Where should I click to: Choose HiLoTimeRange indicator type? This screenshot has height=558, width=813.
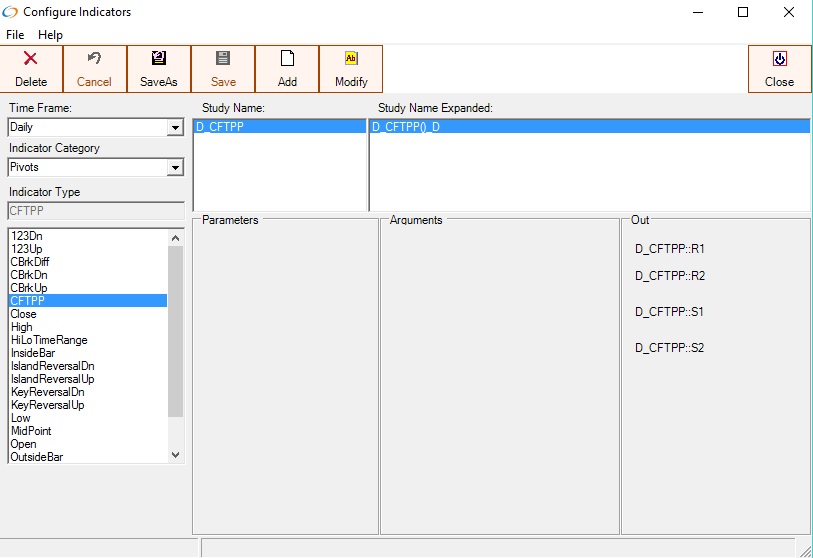coord(48,340)
